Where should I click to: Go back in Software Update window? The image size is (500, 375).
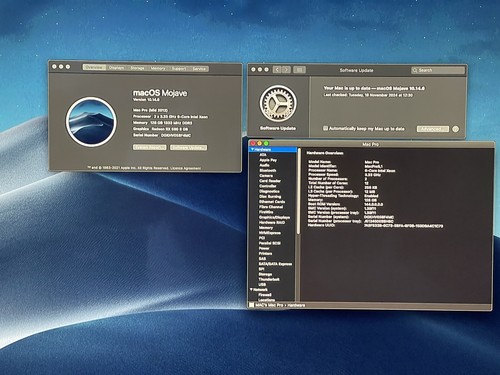tap(277, 70)
